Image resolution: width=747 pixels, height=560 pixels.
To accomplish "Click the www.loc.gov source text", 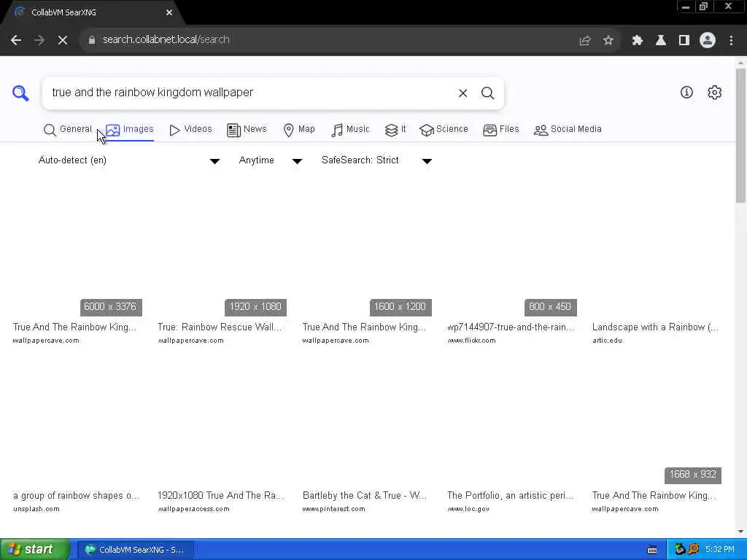I will coord(468,509).
